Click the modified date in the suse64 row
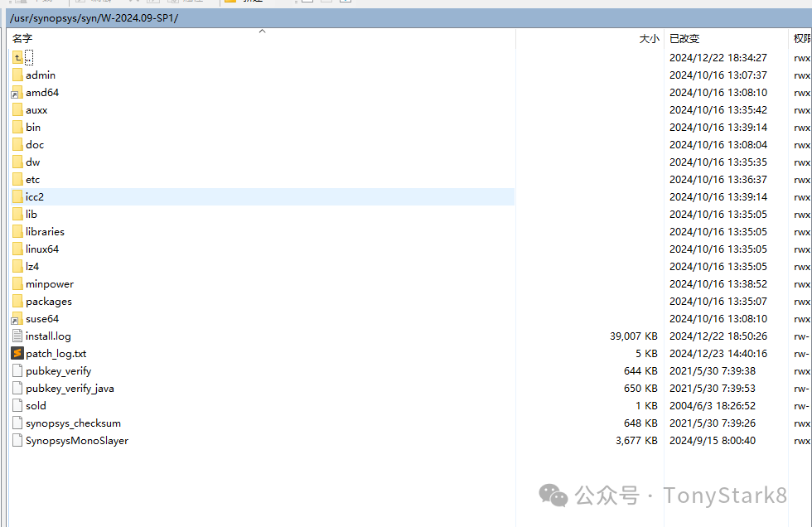Viewport: 812px width, 527px height. (718, 319)
